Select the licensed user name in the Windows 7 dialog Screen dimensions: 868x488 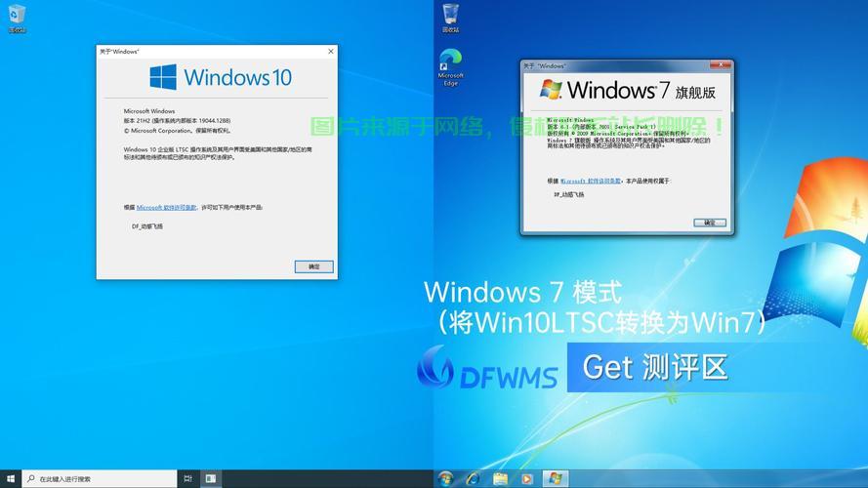(x=569, y=195)
